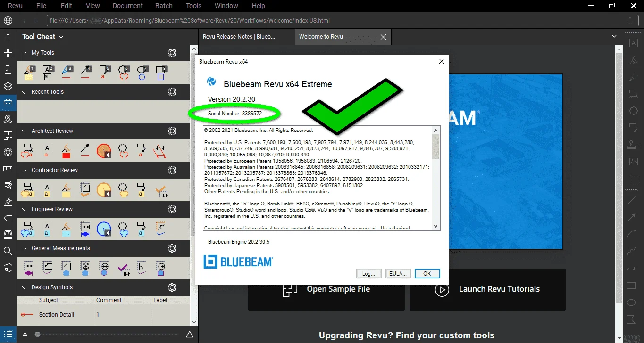Viewport: 644px width, 343px height.
Task: Open the Log... button in dialog
Action: tap(368, 274)
